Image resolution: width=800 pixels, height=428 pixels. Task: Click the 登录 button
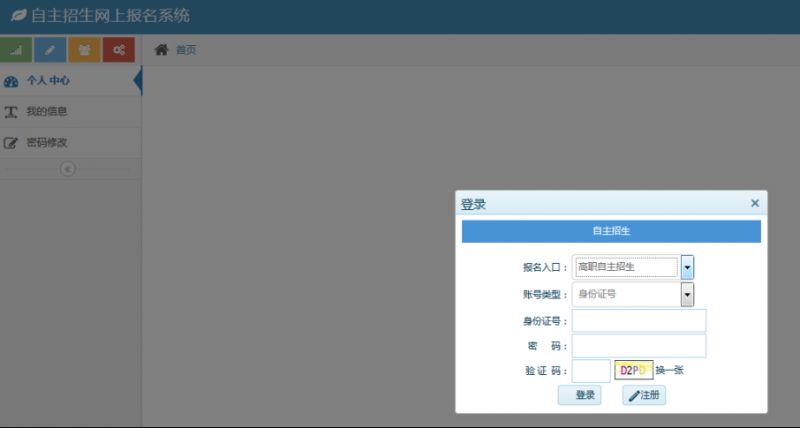[580, 395]
